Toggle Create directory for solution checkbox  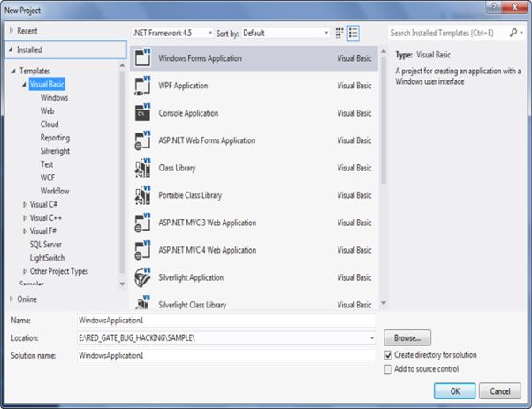[388, 355]
